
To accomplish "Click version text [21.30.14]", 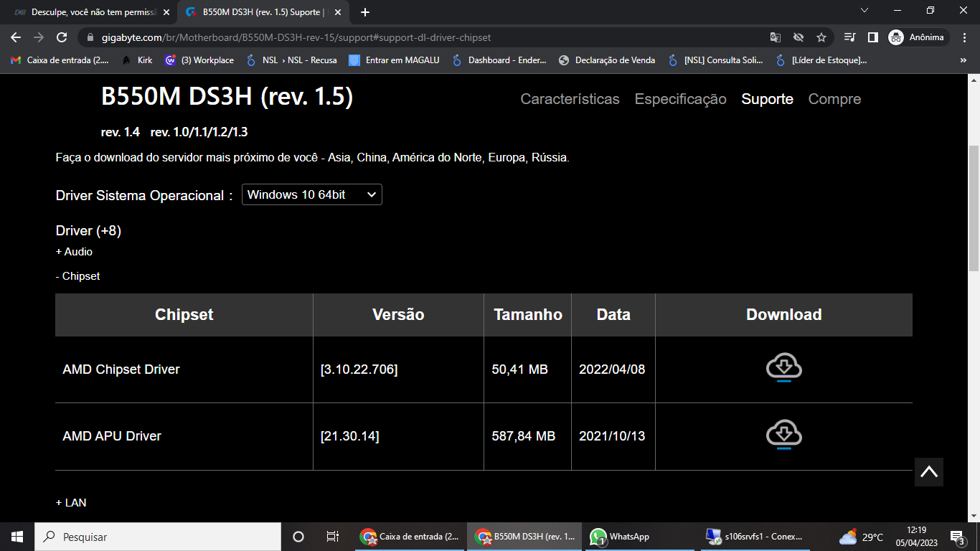I will point(349,436).
